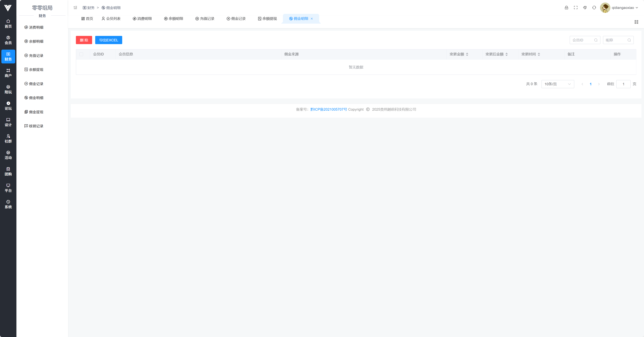This screenshot has height=337, width=644.
Task: Click the 导出EXCEL button
Action: [109, 40]
